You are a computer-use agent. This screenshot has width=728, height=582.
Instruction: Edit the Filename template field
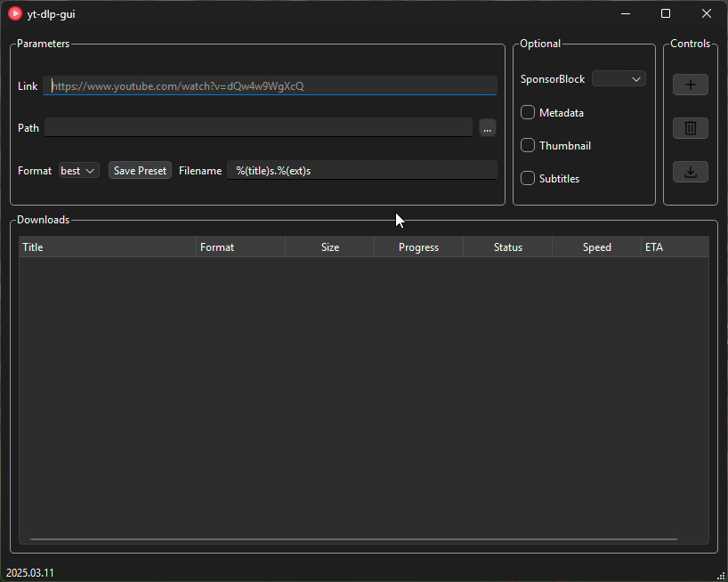[x=362, y=170]
